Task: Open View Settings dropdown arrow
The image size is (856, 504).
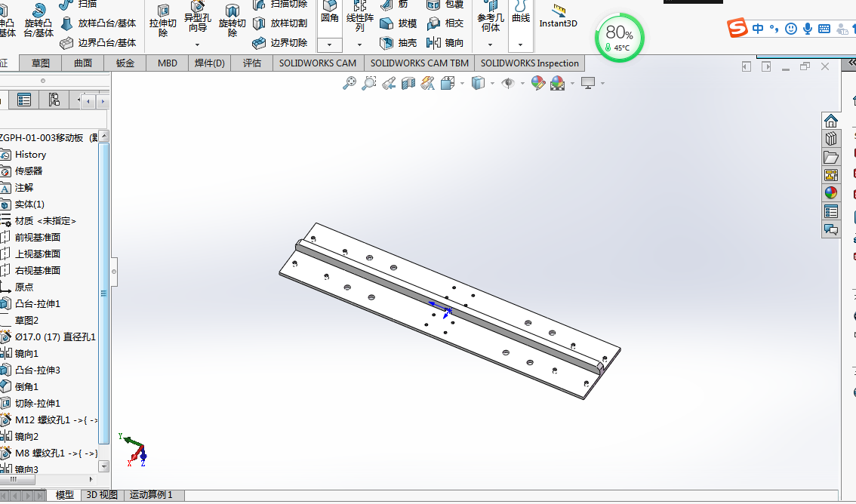Action: (602, 84)
